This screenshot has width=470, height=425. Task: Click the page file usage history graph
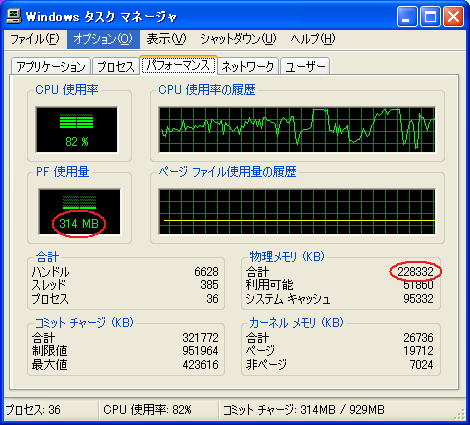click(297, 212)
